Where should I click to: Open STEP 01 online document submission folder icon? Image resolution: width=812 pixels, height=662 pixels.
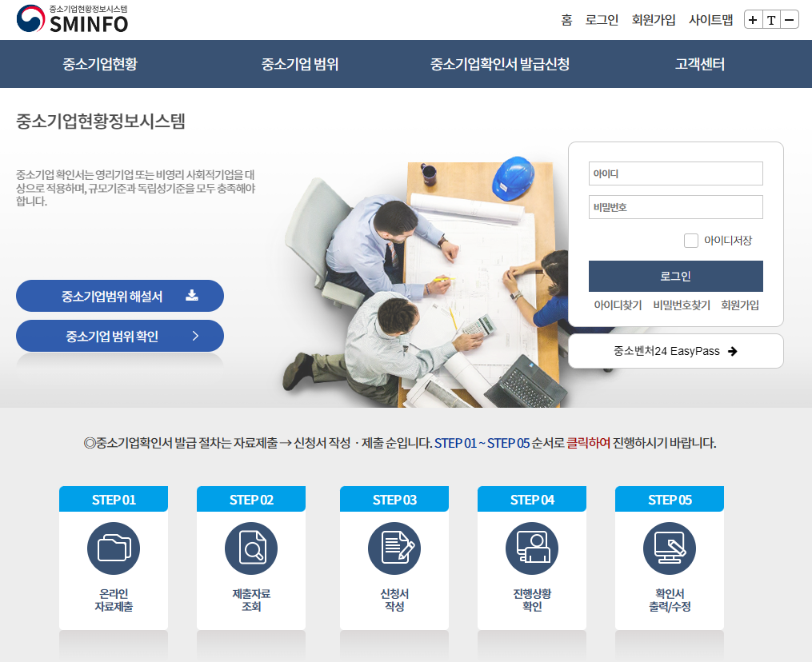coord(114,548)
